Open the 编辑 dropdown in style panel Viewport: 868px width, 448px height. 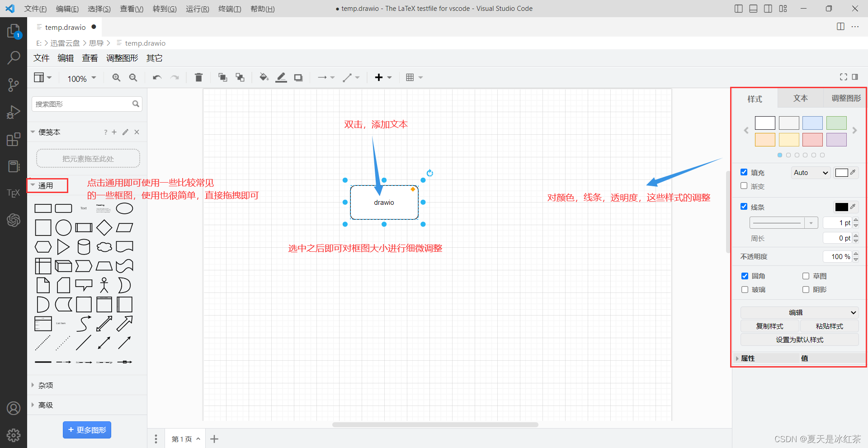click(799, 312)
